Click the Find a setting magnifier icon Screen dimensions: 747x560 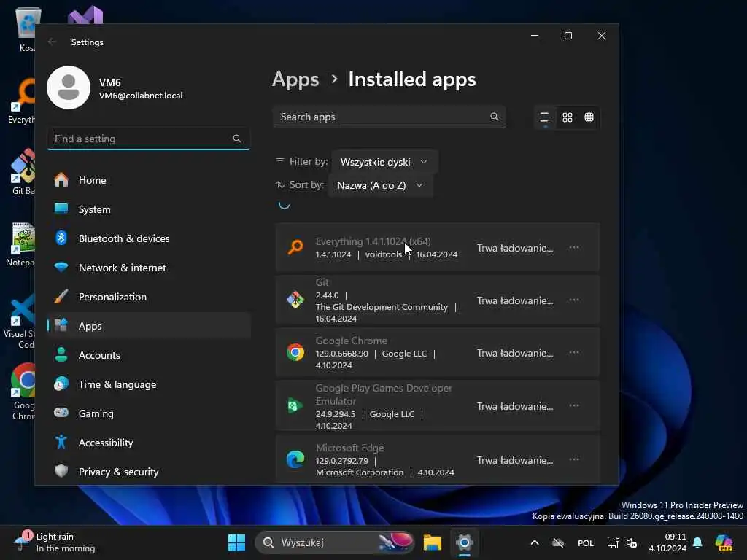(x=237, y=139)
